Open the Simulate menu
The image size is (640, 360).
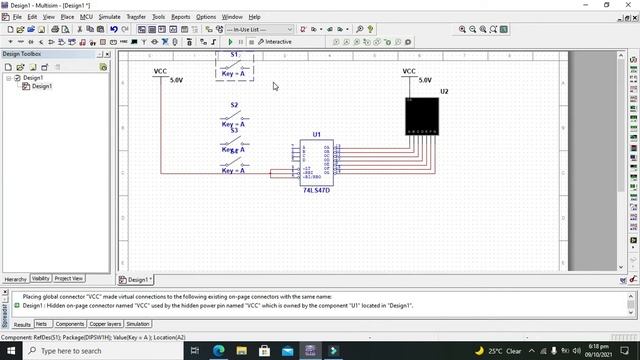click(109, 17)
